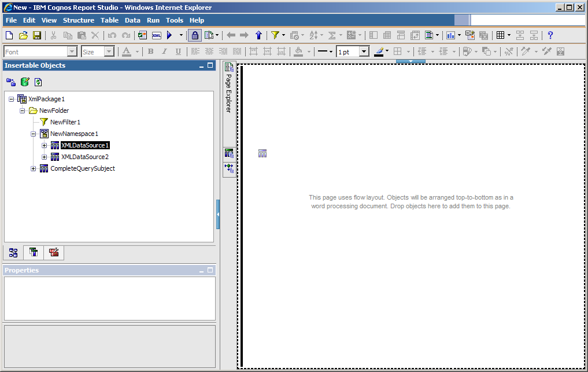Open the Tools menu
This screenshot has width=588, height=372.
pyautogui.click(x=175, y=20)
